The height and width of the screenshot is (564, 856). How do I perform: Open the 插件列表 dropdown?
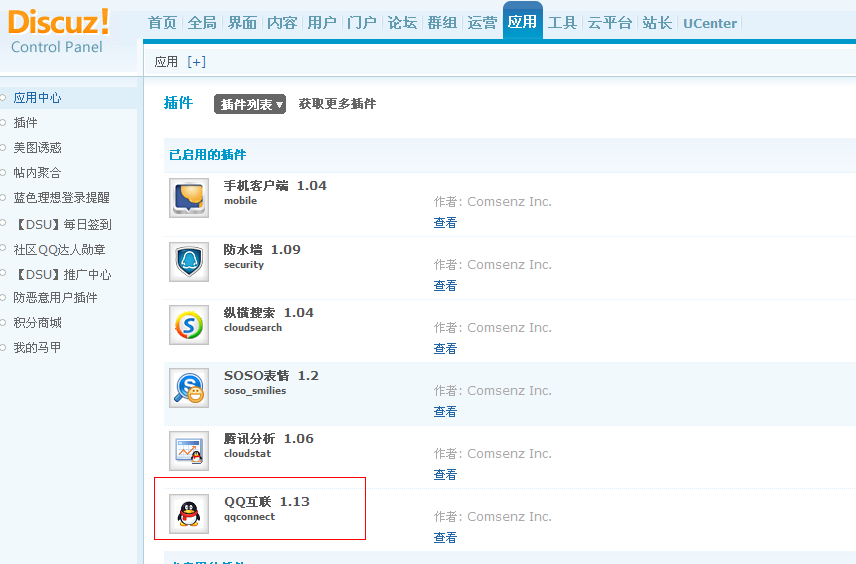[x=250, y=104]
